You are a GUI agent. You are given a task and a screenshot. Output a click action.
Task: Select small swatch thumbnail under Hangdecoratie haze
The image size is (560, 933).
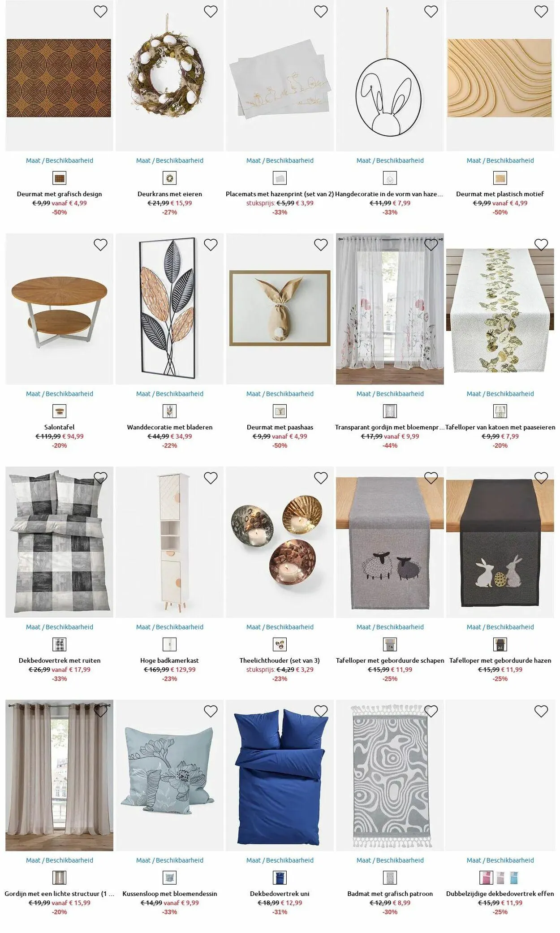[390, 178]
